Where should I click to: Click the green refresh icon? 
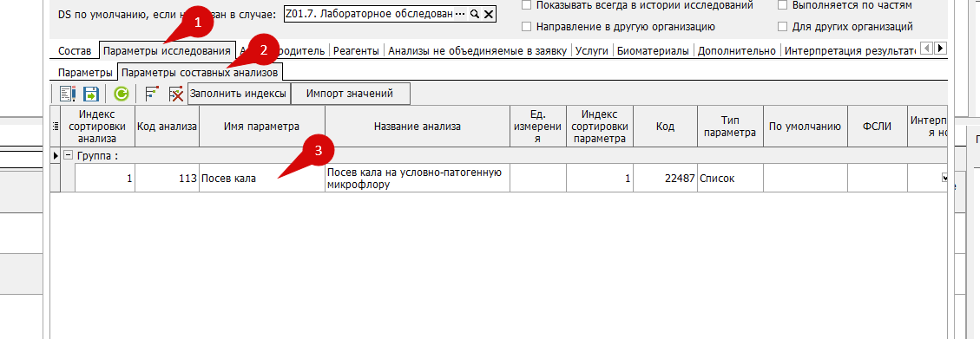(x=122, y=94)
